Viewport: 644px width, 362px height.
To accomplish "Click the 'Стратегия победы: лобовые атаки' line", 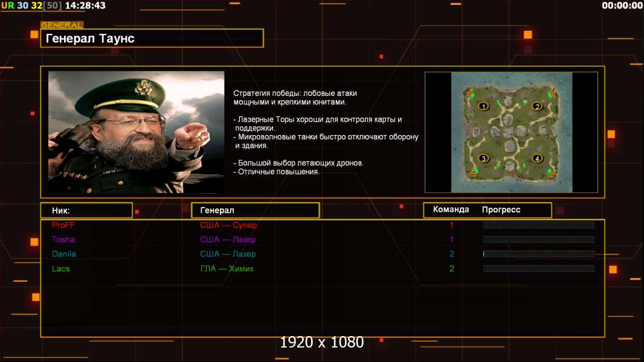I will click(x=295, y=93).
